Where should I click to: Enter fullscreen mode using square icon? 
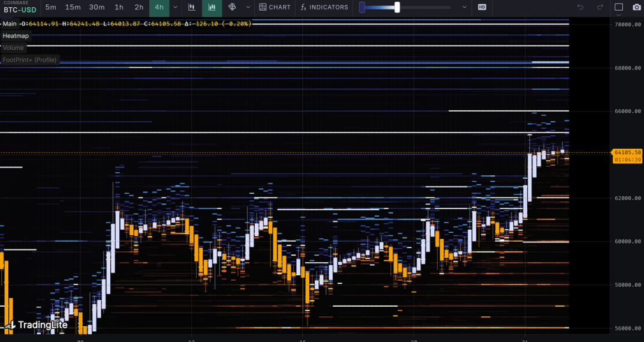coord(619,7)
